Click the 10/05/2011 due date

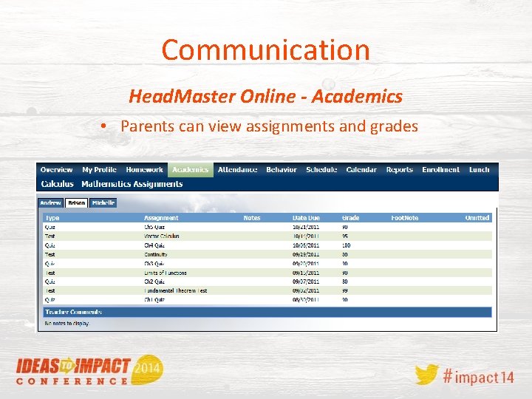coord(306,245)
